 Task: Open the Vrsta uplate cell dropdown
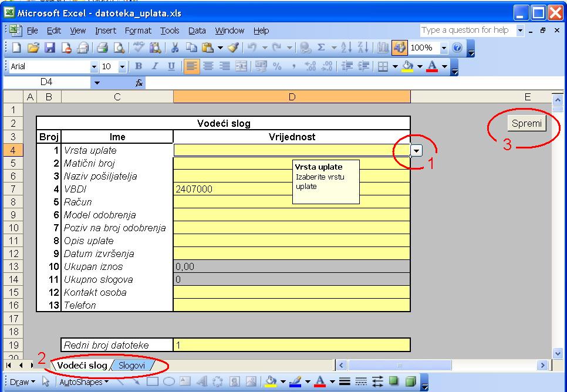click(x=416, y=150)
